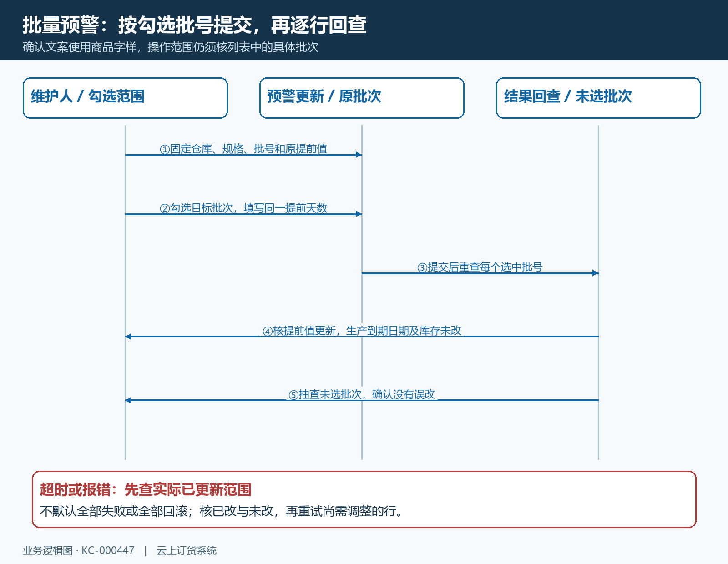The image size is (728, 564).
Task: Click the title 批量预警：按勾选批号提交，再逐行回查
Action: (195, 25)
